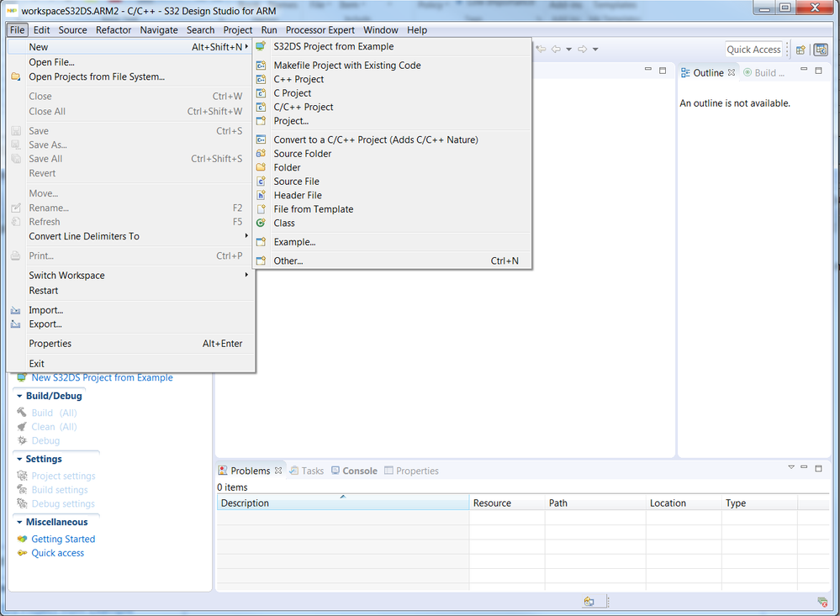This screenshot has height=616, width=840.
Task: Click Properties in the File menu
Action: 130,344
